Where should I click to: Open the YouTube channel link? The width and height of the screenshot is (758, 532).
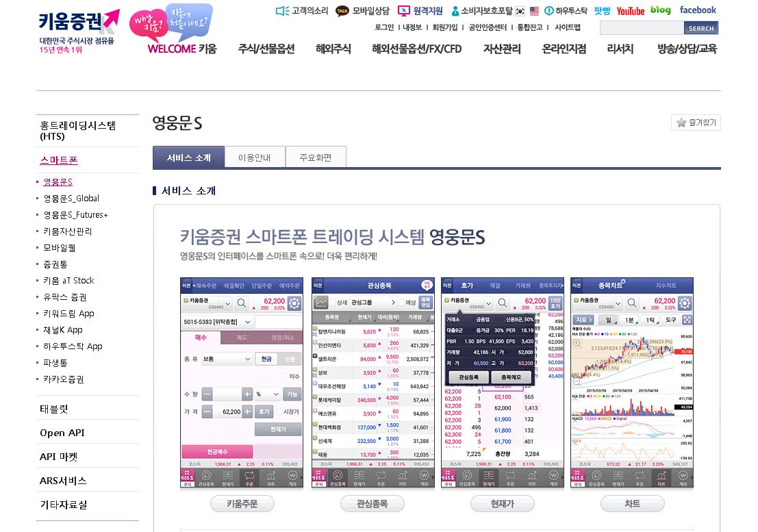(631, 11)
